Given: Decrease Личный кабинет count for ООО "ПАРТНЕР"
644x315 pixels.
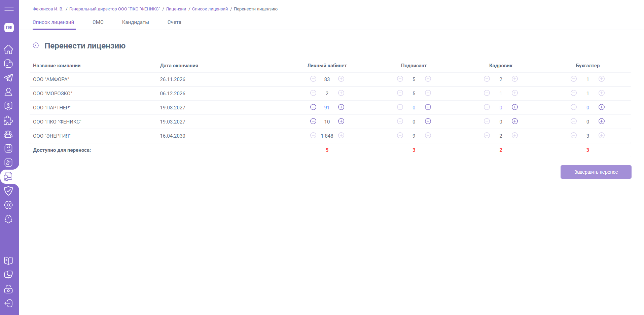Looking at the screenshot, I should tap(313, 107).
